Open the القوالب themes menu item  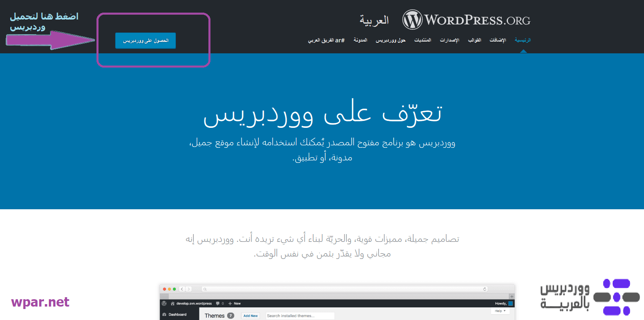click(x=475, y=40)
